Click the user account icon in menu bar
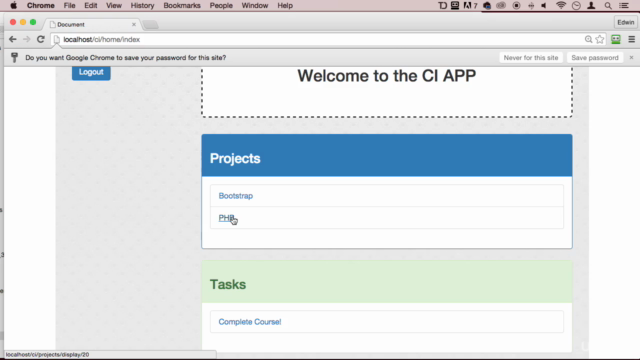Viewport: 640px width, 360px height. click(x=591, y=5)
